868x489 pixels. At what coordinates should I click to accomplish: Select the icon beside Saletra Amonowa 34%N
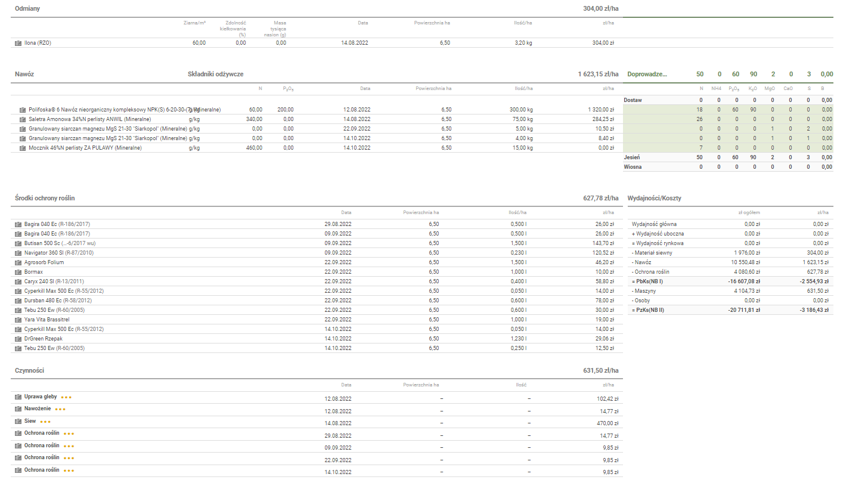click(22, 119)
